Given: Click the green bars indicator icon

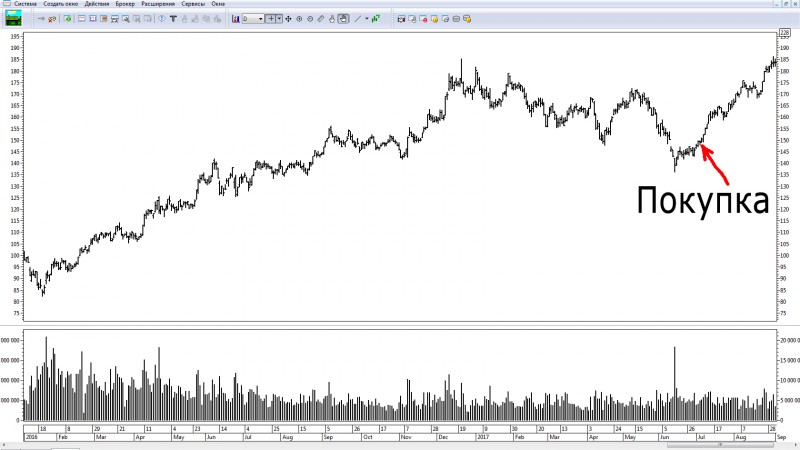Looking at the screenshot, I should pyautogui.click(x=376, y=19).
